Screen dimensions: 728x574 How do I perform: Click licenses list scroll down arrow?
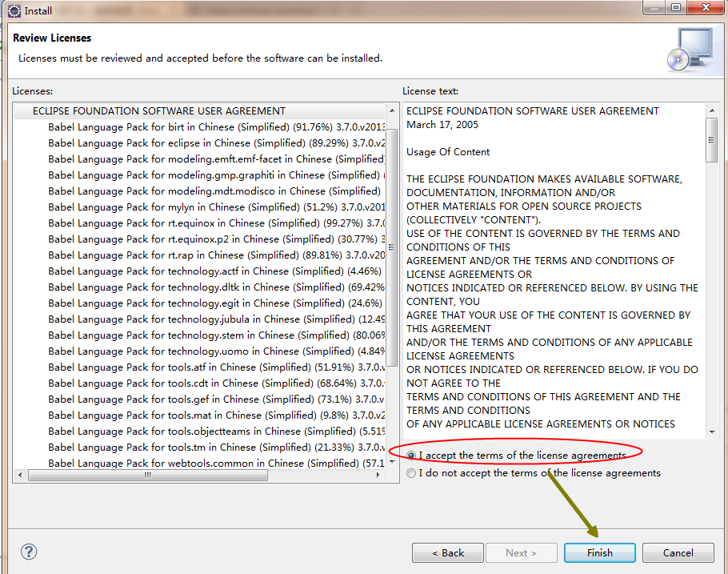coord(392,462)
